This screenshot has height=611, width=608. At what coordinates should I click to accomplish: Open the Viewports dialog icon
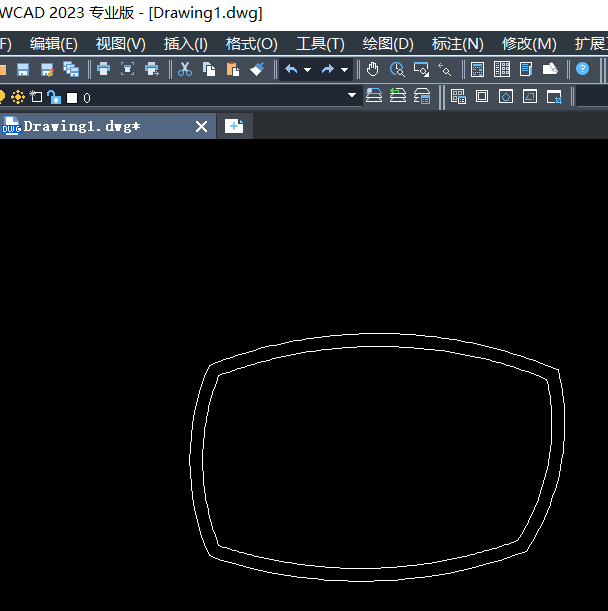[x=458, y=96]
